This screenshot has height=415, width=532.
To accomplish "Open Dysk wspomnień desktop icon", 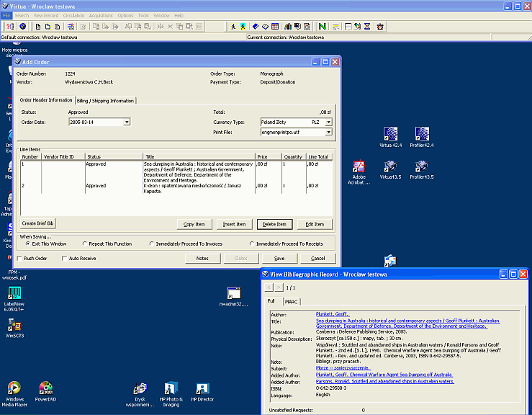I will click(x=140, y=394).
